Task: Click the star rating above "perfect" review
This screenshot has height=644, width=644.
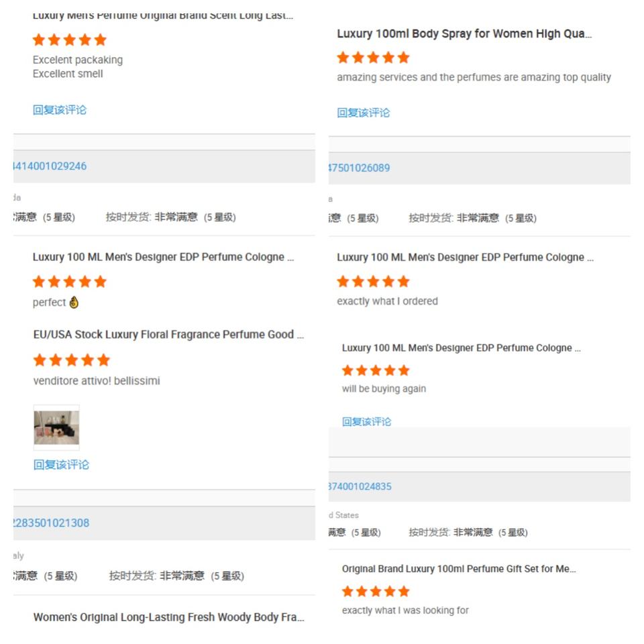Action: (70, 281)
